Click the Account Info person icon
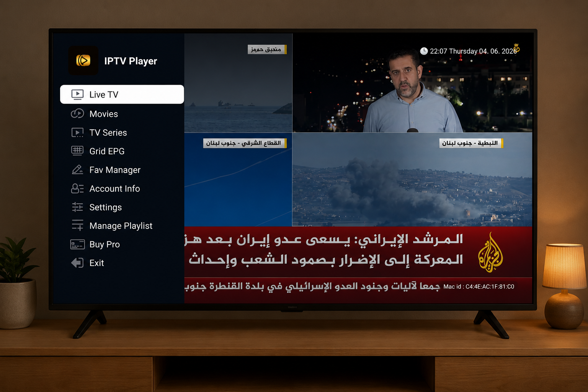This screenshot has width=588, height=392. [x=77, y=188]
